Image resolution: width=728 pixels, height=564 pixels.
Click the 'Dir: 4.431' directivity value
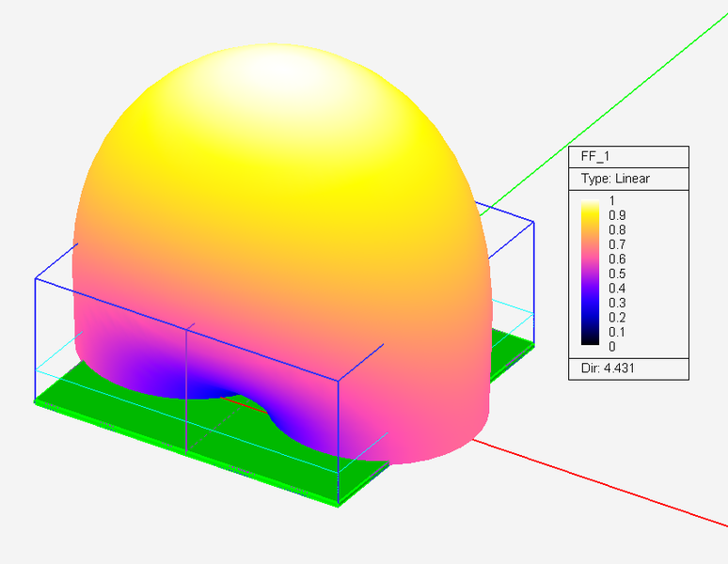click(608, 368)
